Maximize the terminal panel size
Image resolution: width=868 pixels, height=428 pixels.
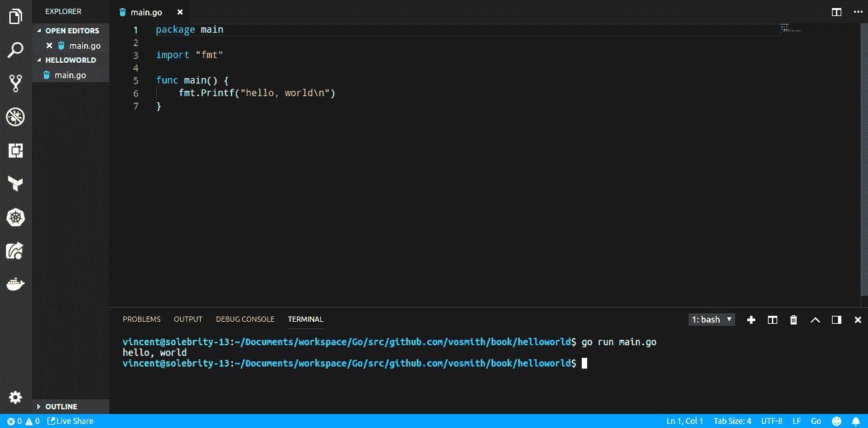pos(815,320)
